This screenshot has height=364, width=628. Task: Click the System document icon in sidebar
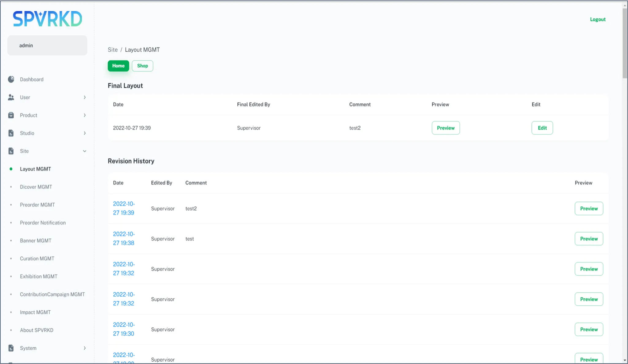[x=11, y=348]
